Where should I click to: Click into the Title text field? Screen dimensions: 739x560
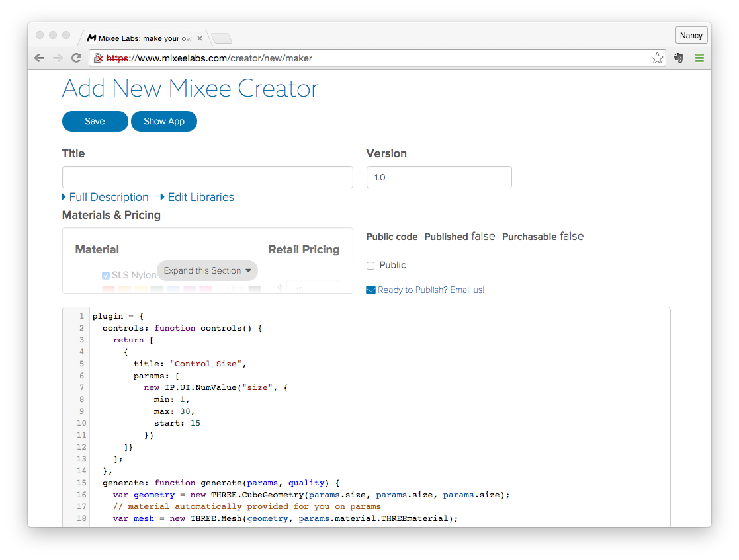207,177
